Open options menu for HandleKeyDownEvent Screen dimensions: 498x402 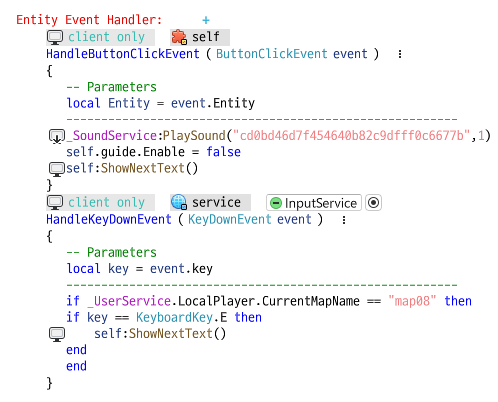click(x=344, y=220)
